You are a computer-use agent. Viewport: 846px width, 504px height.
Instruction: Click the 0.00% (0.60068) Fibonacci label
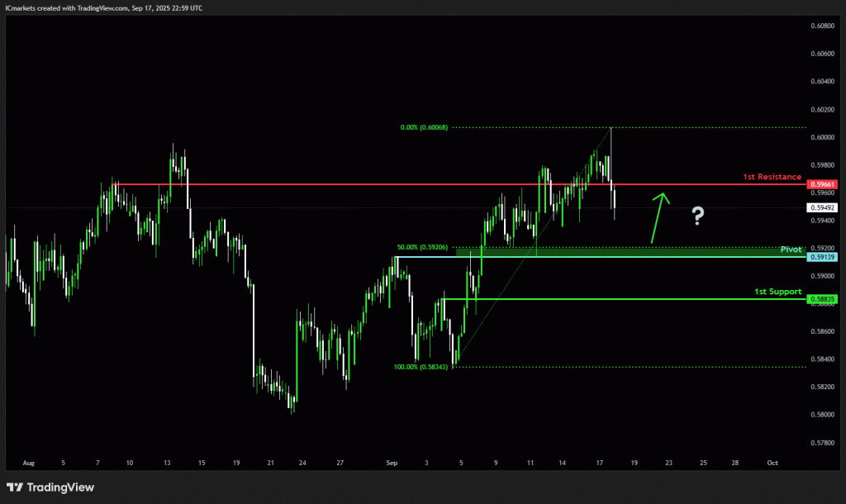point(424,128)
